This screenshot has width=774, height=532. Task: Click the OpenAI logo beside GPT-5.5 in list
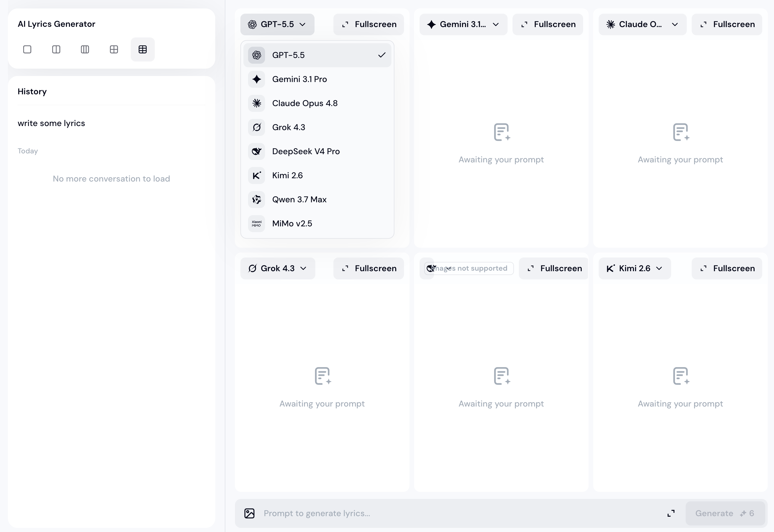click(257, 55)
